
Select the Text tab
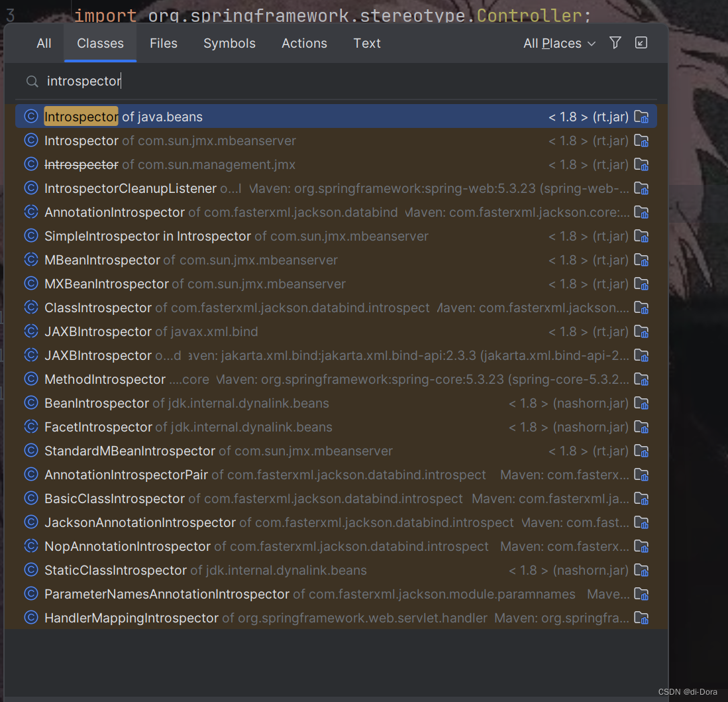point(367,43)
